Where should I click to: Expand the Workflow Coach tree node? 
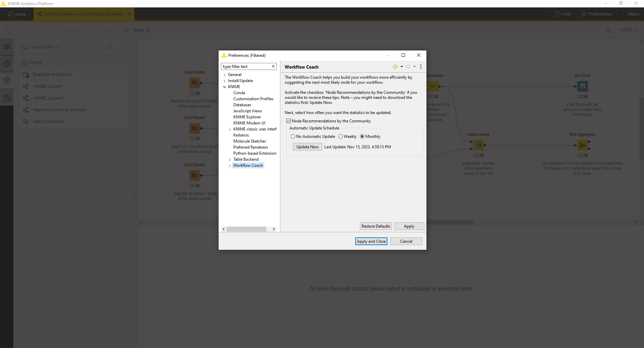230,166
